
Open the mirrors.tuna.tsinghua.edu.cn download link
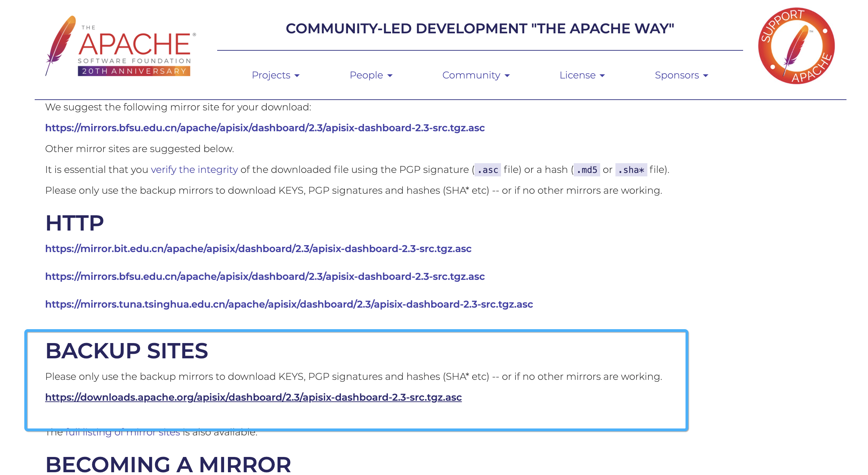[x=289, y=304]
